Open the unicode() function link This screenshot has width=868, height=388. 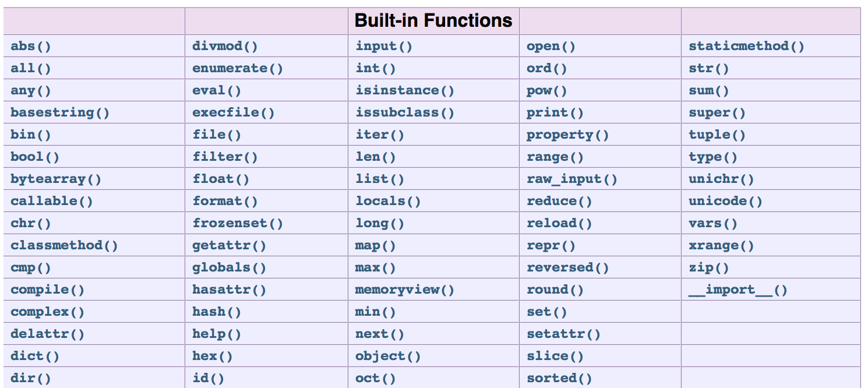coord(725,202)
